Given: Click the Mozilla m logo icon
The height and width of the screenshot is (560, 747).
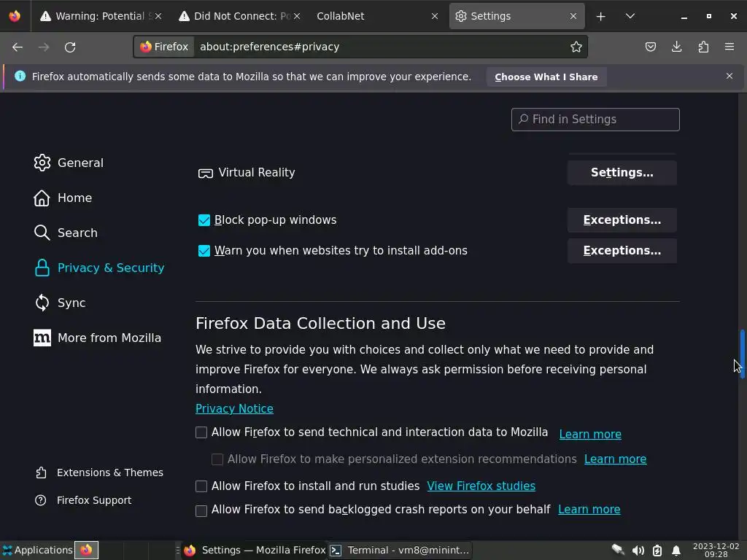Looking at the screenshot, I should click(42, 338).
